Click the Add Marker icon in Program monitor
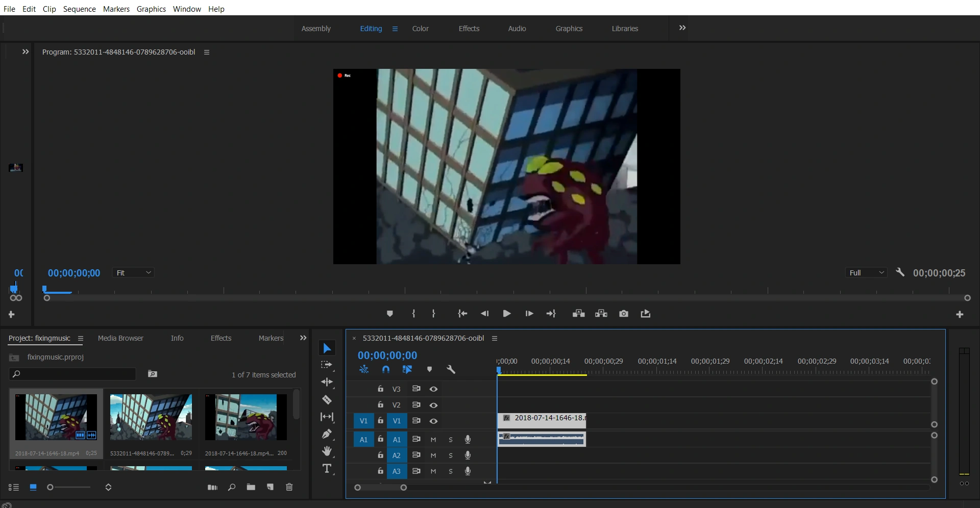 [389, 314]
